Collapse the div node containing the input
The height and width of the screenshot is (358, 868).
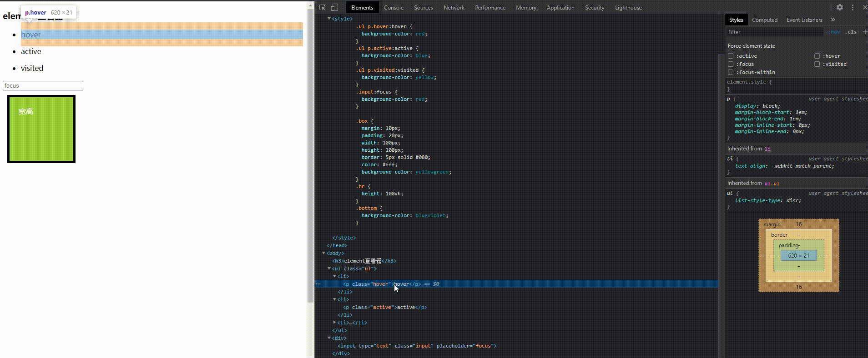329,338
